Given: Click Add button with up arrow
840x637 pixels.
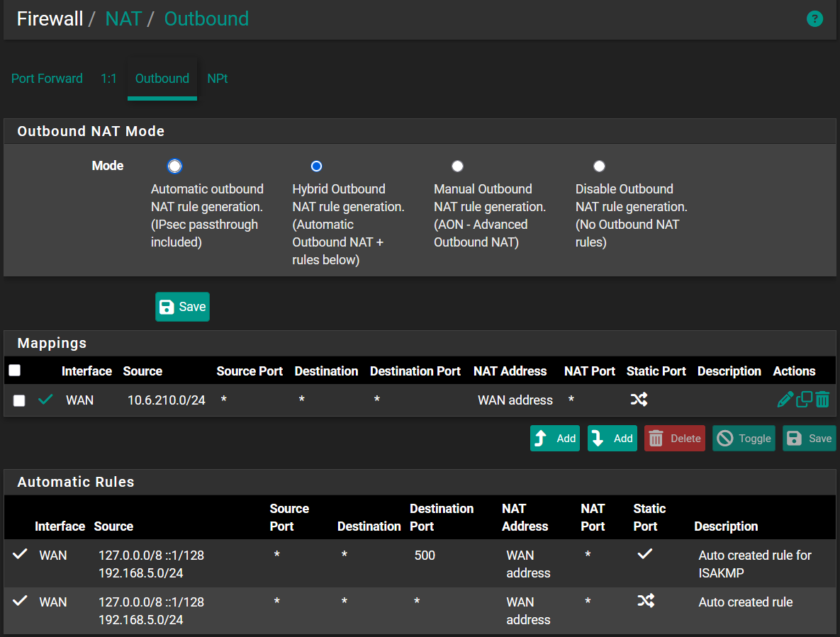Looking at the screenshot, I should click(x=554, y=439).
